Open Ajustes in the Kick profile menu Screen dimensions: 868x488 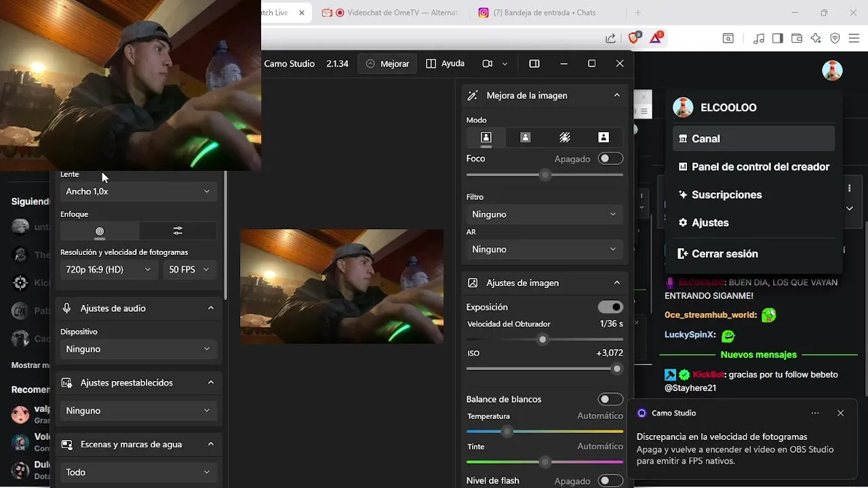(x=753, y=222)
